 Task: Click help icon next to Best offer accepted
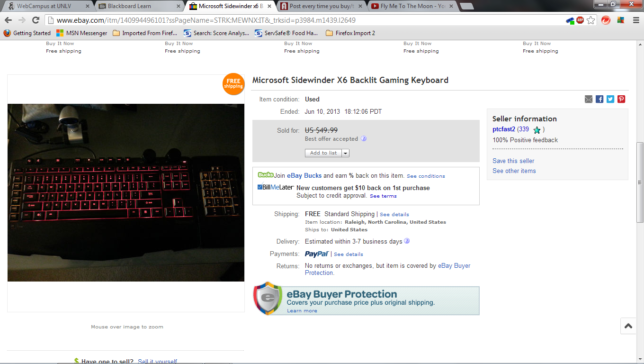pyautogui.click(x=364, y=139)
